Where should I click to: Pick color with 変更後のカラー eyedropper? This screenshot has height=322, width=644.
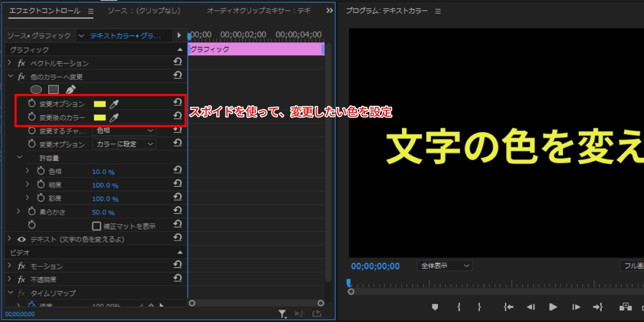pos(114,118)
